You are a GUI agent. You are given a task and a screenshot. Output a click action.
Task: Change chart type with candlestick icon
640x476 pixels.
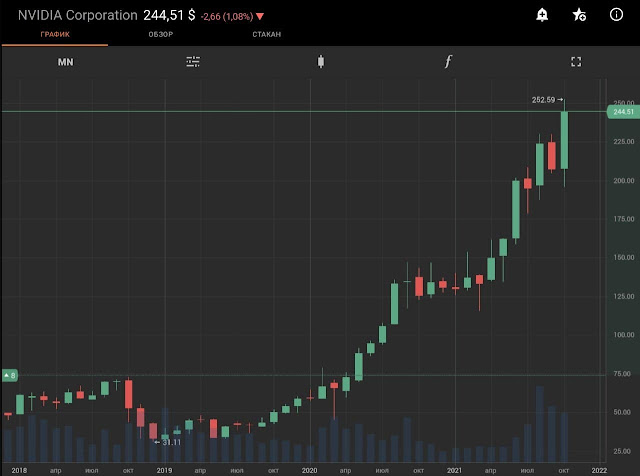tap(321, 62)
